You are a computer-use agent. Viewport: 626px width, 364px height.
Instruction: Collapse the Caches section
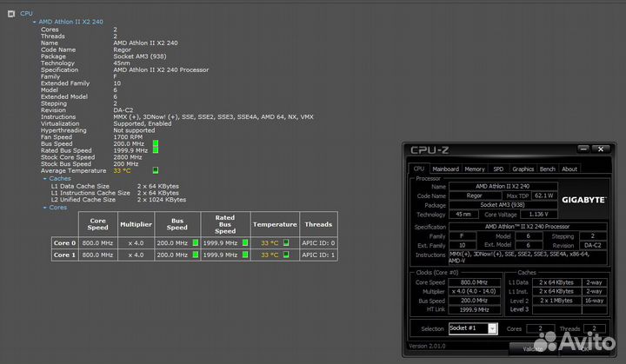[45, 179]
